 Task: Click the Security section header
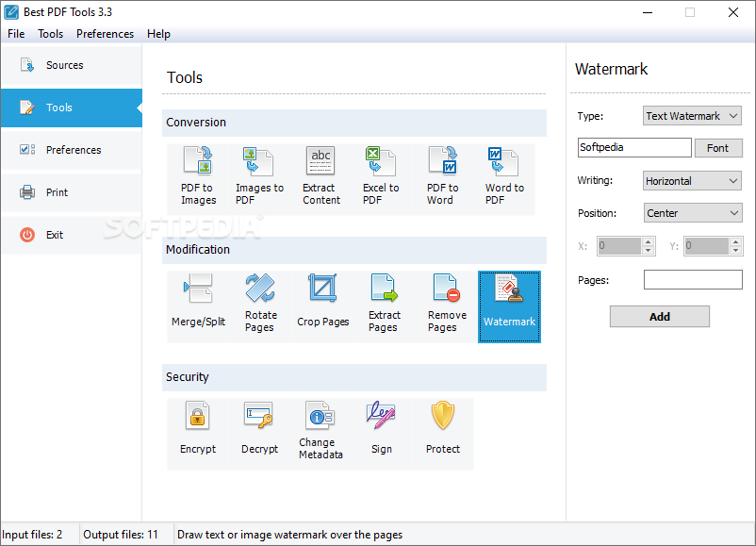354,377
